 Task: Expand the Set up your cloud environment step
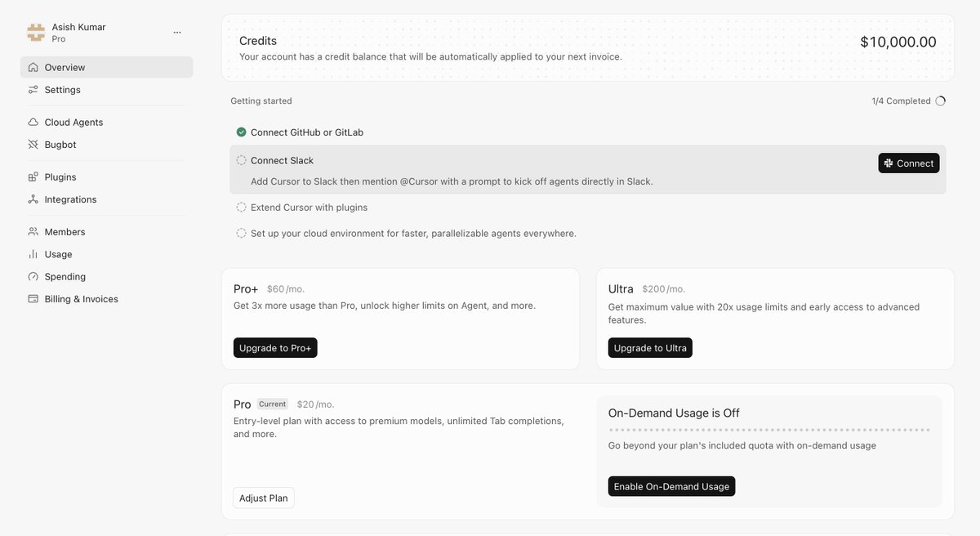tap(588, 233)
